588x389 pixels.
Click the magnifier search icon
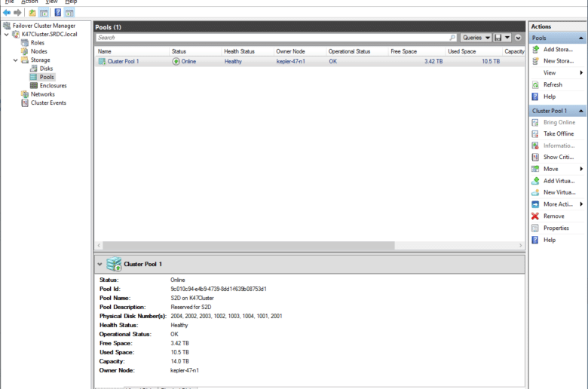452,38
